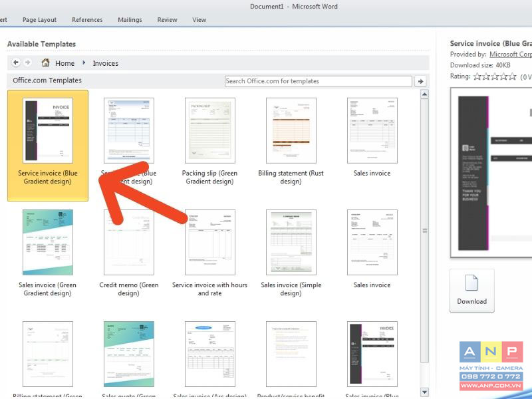Click the templates list scrollbar thumb
This screenshot has height=399, width=532.
(424, 231)
